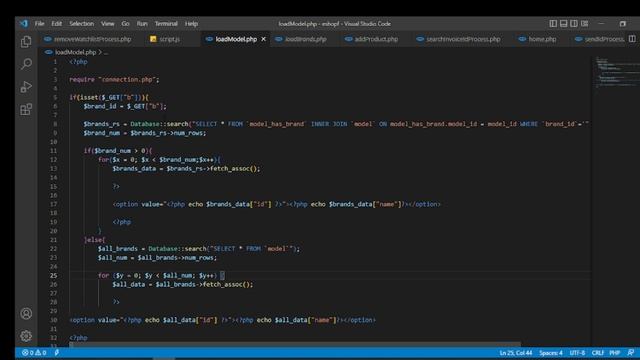Viewport: 640px width, 360px height.
Task: Click the $all_data fetch_assoc line
Action: pos(182,284)
